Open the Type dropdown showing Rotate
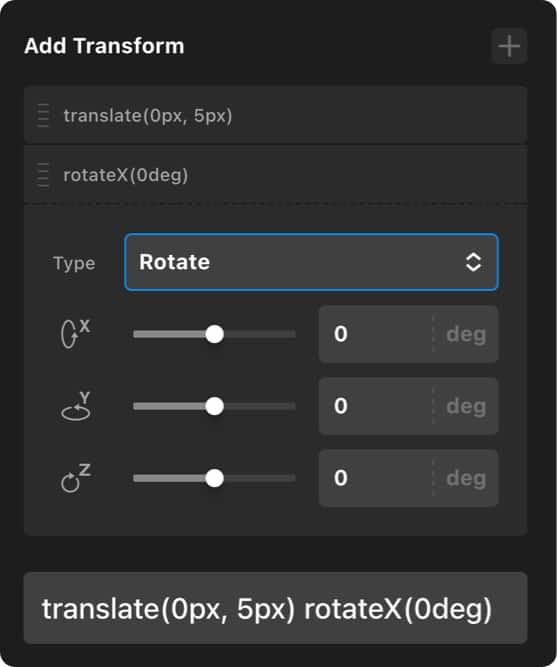 coord(311,262)
